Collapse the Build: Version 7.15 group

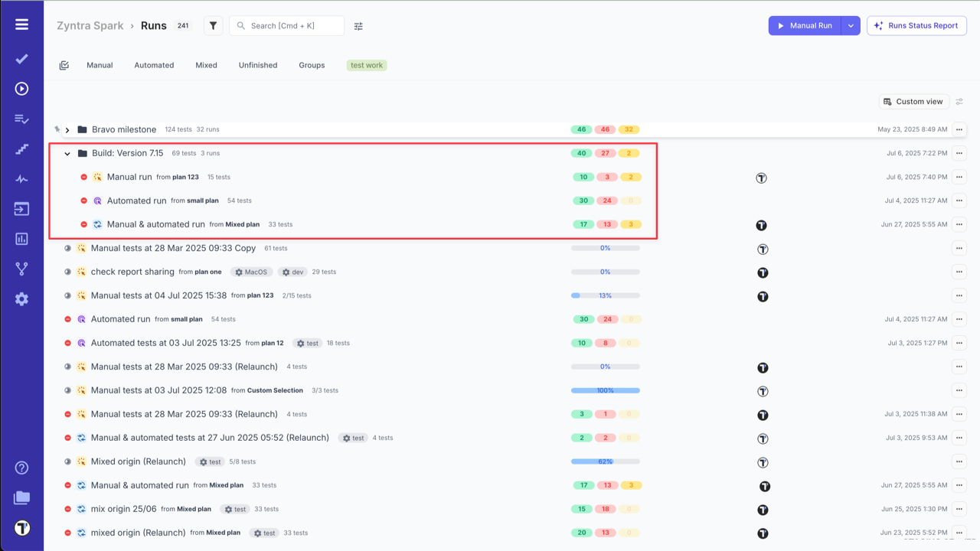click(x=67, y=153)
